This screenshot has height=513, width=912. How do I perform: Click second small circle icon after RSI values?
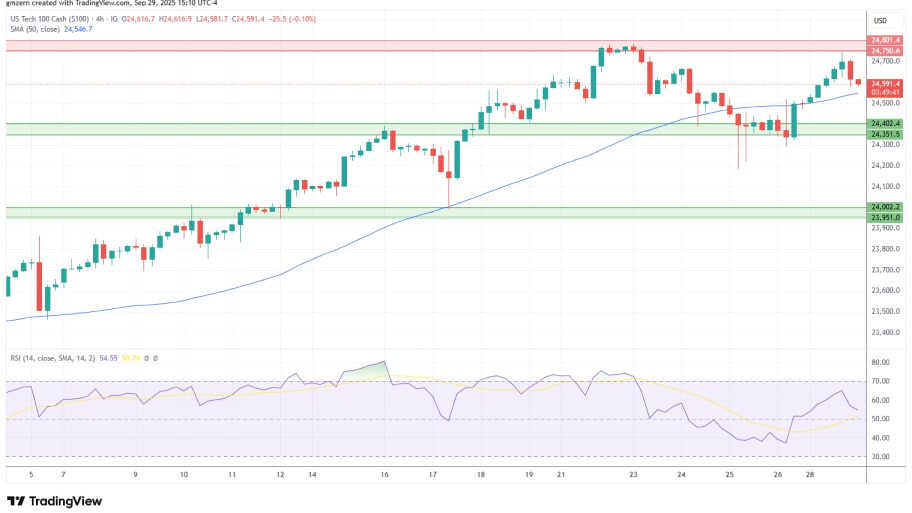point(155,357)
